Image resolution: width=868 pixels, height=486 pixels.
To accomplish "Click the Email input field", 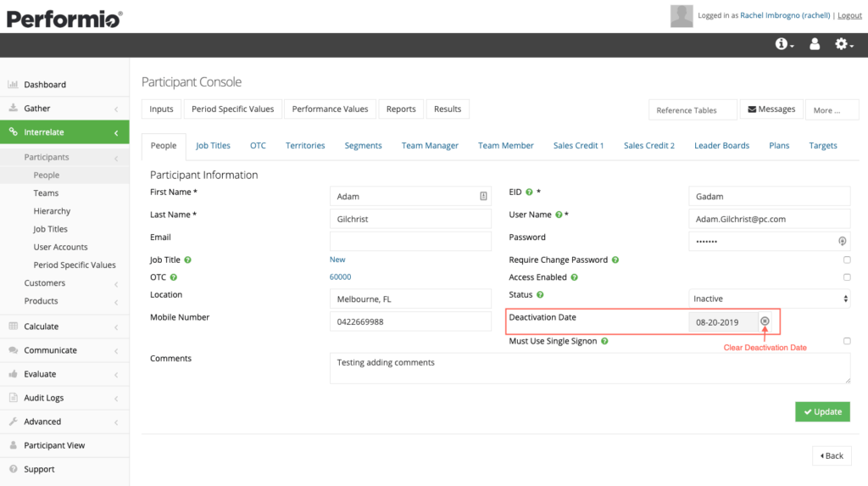I will point(410,241).
